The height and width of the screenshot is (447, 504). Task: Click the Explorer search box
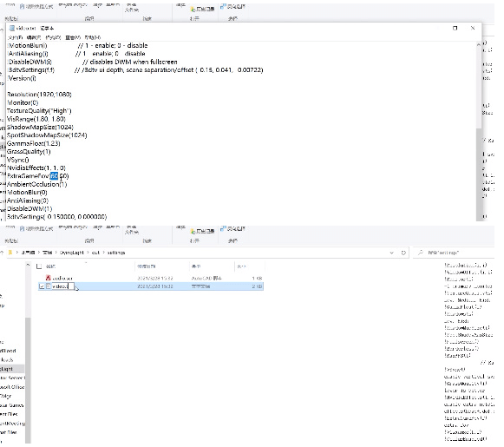click(455, 253)
